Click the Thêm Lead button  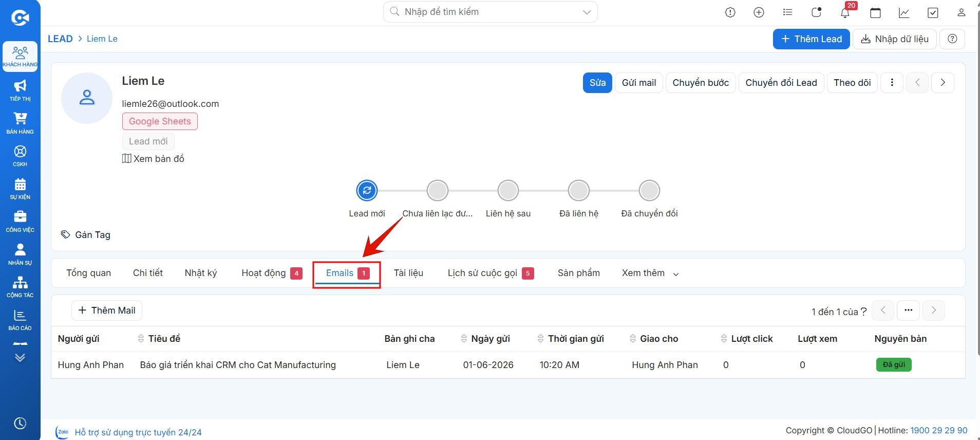(811, 39)
